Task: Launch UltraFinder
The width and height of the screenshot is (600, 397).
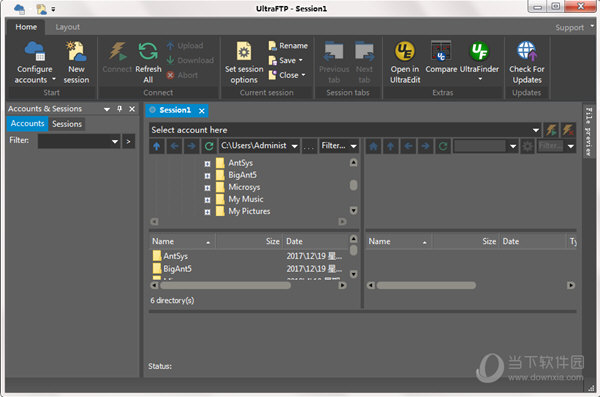Action: click(x=479, y=61)
